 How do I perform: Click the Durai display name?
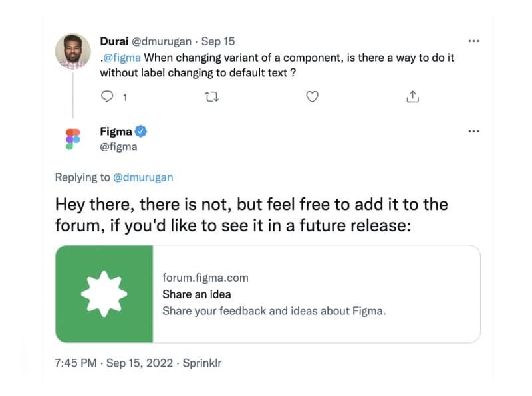[x=114, y=41]
